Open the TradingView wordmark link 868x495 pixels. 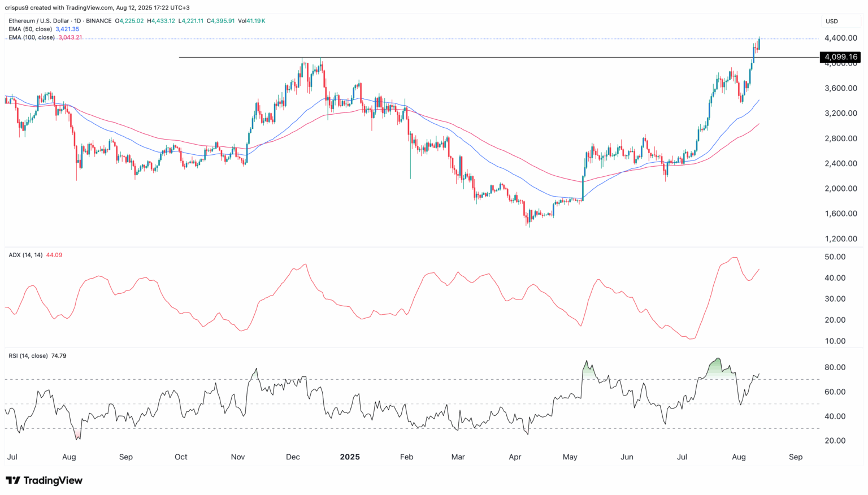coord(53,480)
